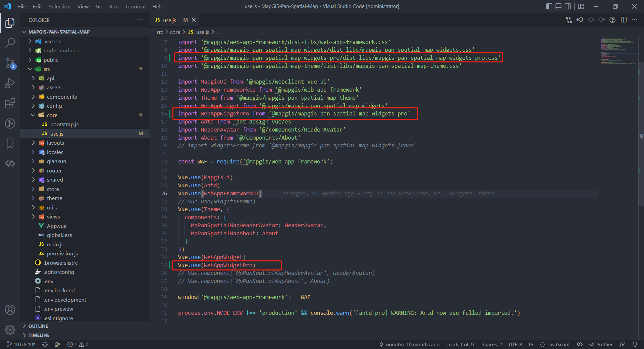This screenshot has width=644, height=349.
Task: Click UTF-8 encoding in status bar
Action: [515, 344]
